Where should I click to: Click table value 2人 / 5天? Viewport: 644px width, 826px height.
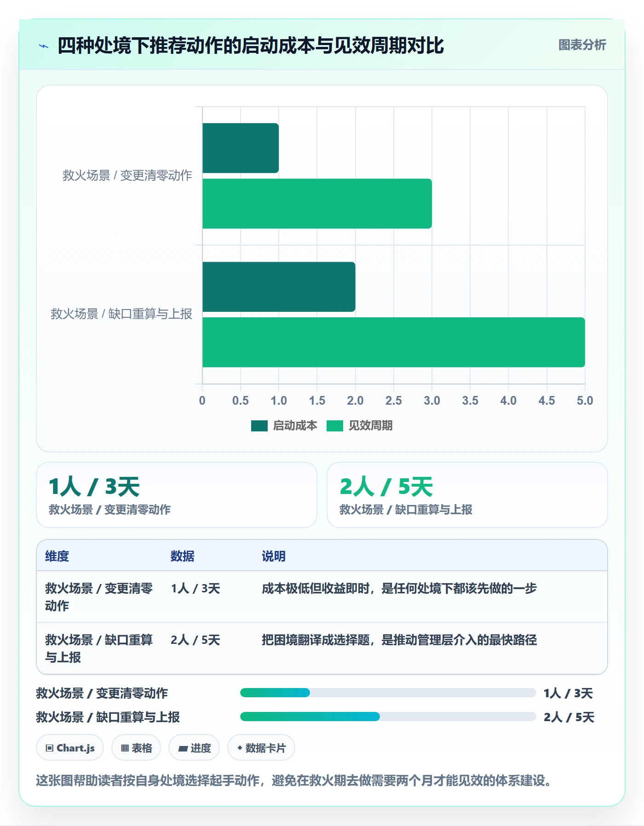[195, 640]
